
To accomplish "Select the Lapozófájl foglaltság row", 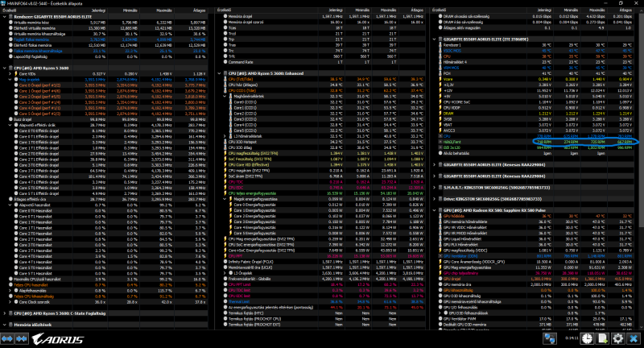I will pyautogui.click(x=109, y=56).
